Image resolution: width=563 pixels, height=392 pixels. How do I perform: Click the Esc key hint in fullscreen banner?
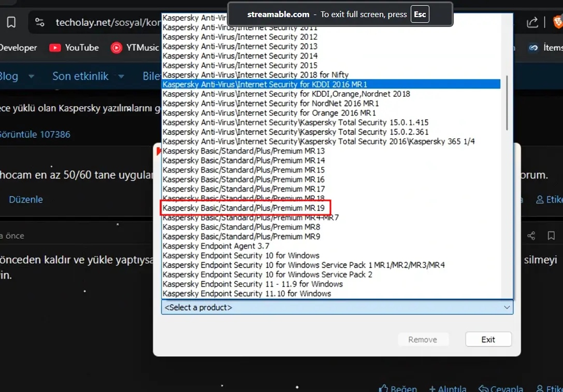[420, 14]
